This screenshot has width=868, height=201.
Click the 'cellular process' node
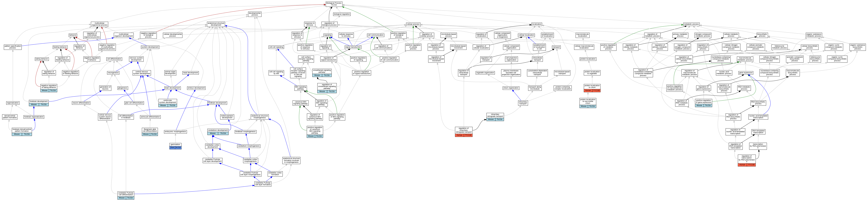click(x=413, y=24)
